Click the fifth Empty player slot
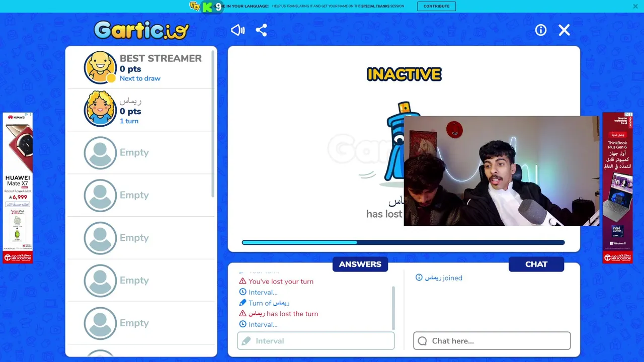 [x=141, y=323]
